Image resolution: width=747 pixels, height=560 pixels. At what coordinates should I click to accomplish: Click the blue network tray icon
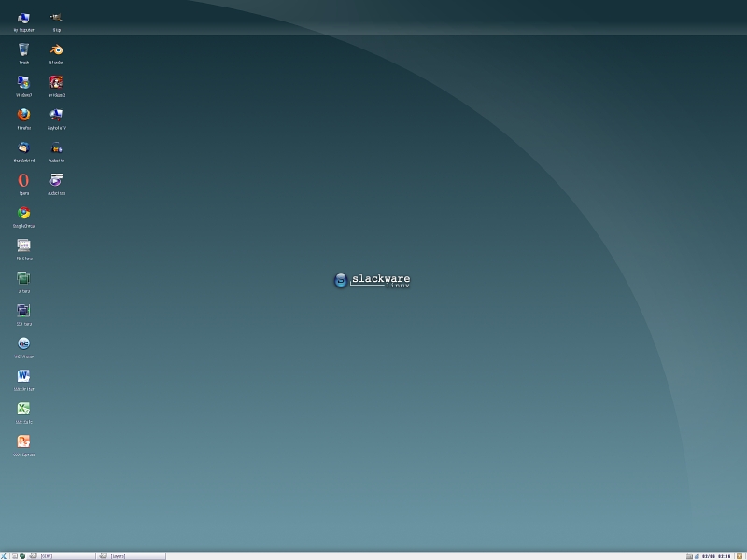(x=697, y=556)
